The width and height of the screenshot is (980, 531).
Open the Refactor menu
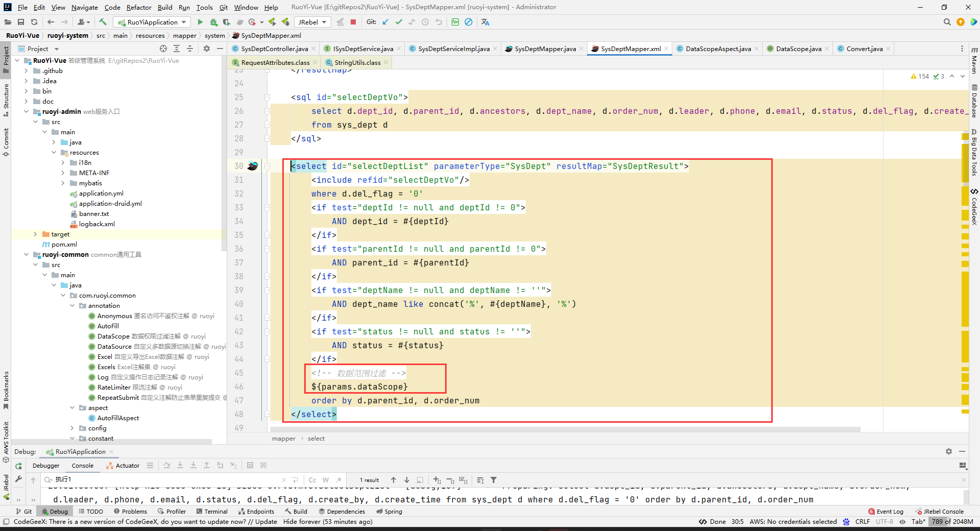(x=139, y=7)
